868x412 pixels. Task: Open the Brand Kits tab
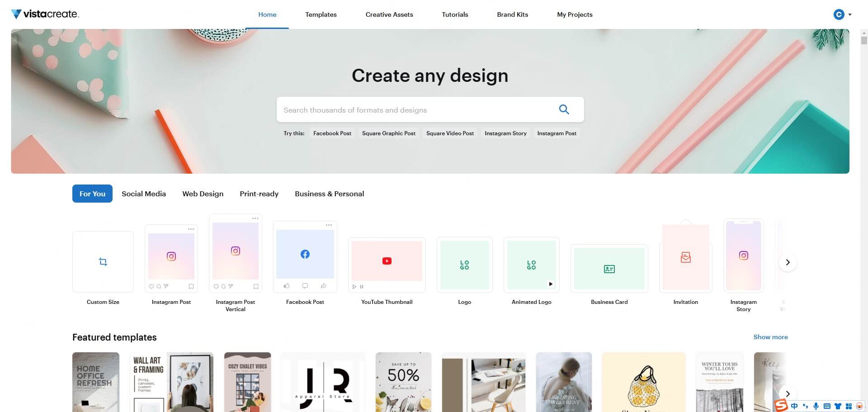[x=513, y=14]
